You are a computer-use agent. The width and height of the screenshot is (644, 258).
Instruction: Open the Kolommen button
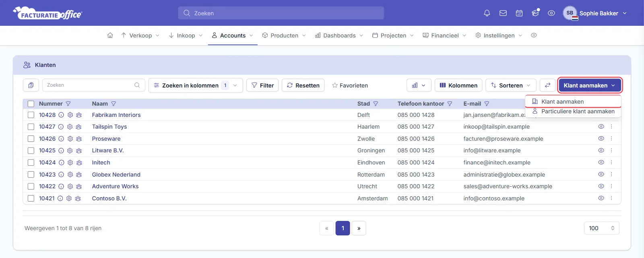tap(458, 85)
